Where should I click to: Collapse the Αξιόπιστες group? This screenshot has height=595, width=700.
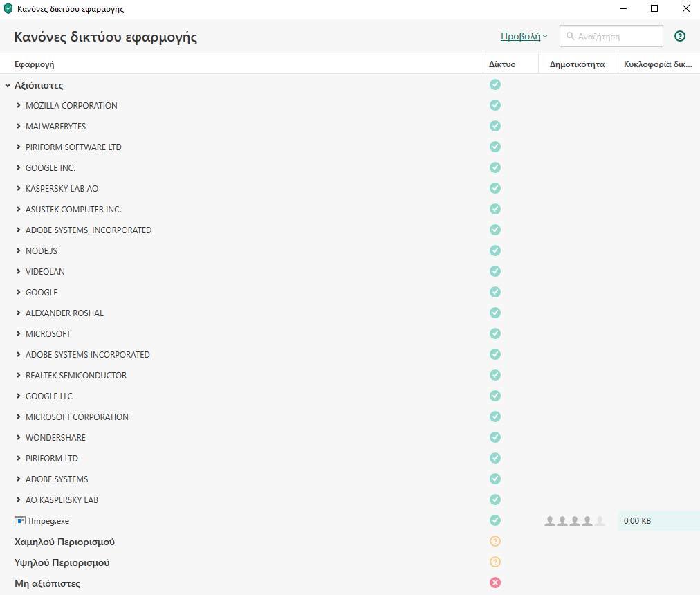(8, 86)
